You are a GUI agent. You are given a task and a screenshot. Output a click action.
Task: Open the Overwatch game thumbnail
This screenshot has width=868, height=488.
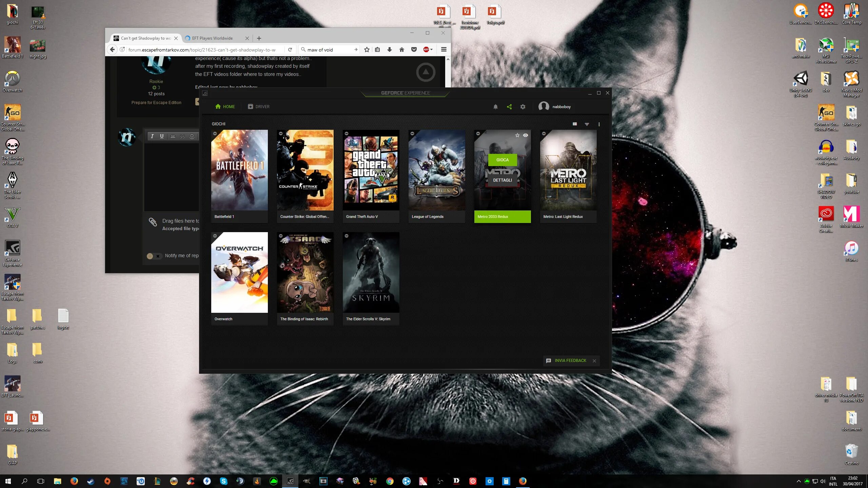pyautogui.click(x=239, y=272)
